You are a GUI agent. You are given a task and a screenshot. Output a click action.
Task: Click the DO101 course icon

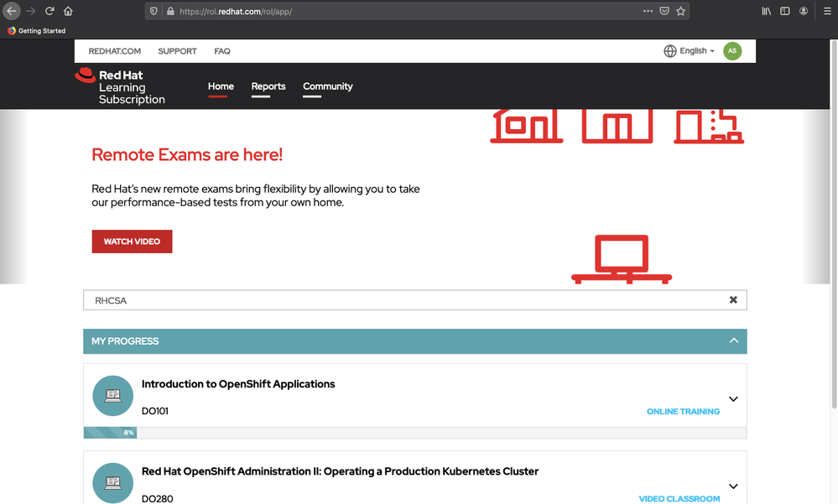[x=112, y=396]
